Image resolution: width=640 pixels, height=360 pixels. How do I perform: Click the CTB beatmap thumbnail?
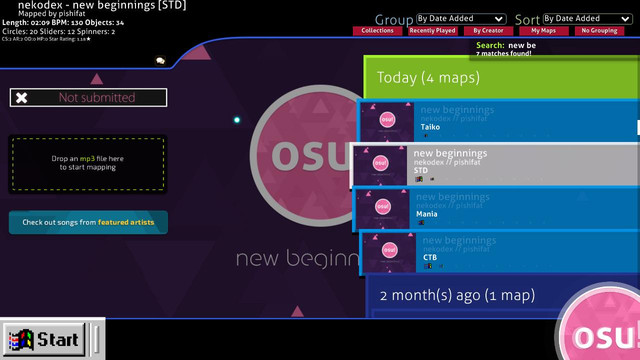pyautogui.click(x=389, y=252)
